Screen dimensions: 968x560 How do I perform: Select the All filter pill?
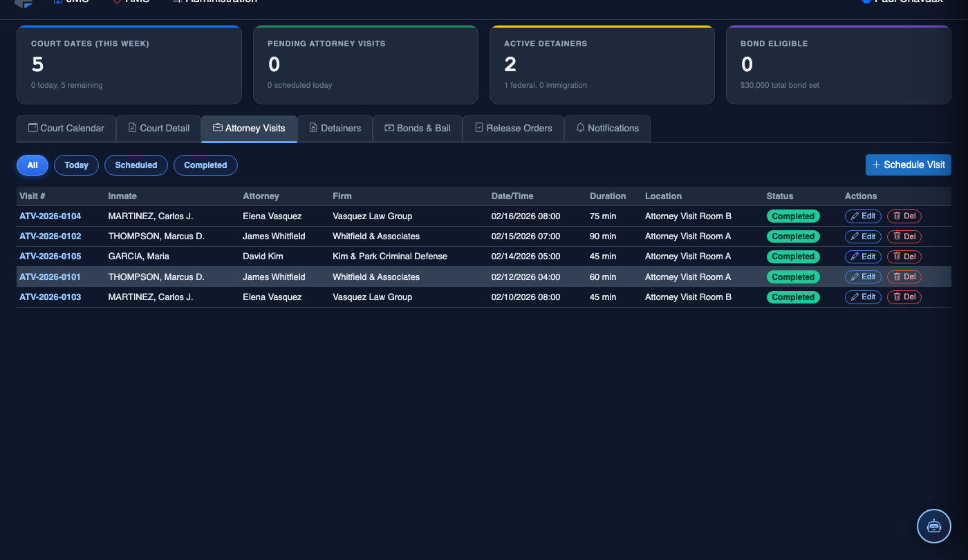coord(32,165)
